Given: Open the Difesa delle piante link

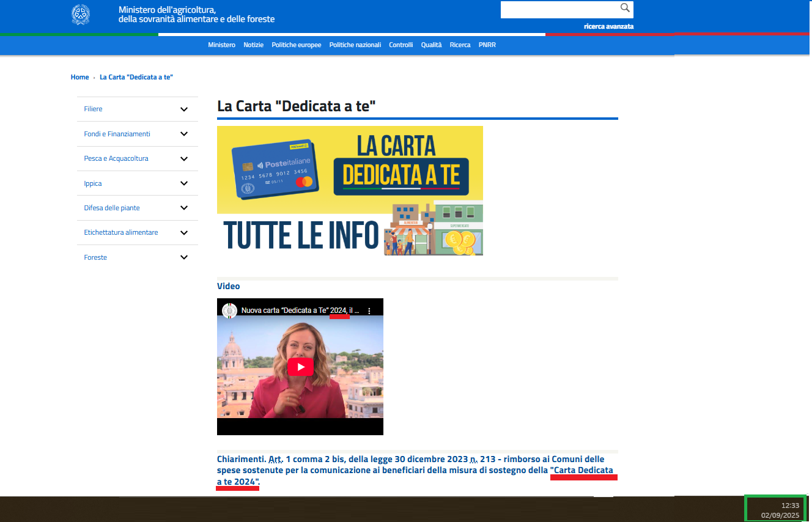Looking at the screenshot, I should pyautogui.click(x=112, y=208).
